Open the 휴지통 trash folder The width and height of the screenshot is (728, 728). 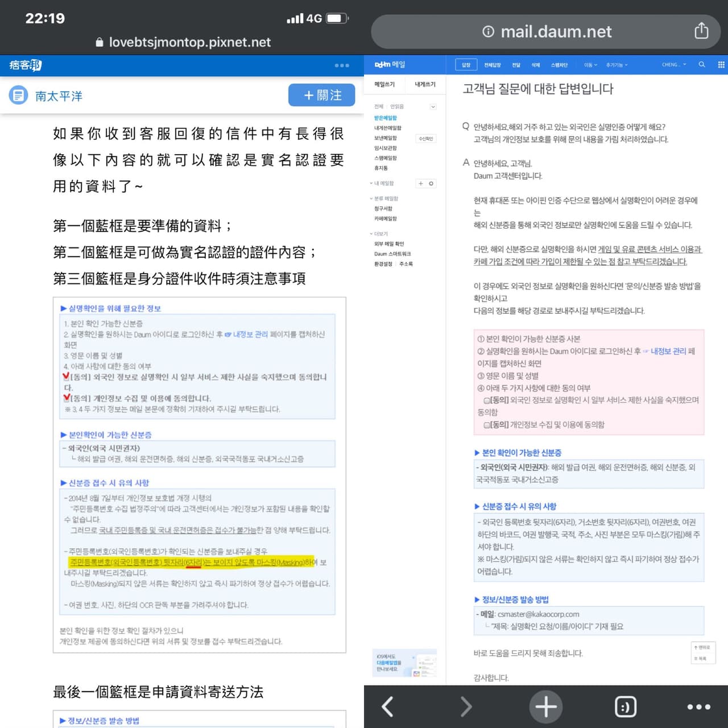(x=381, y=168)
